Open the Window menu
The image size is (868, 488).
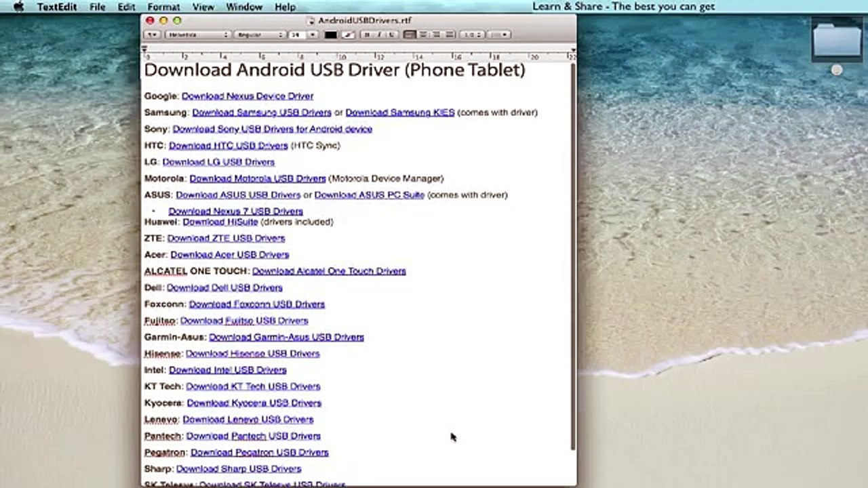pyautogui.click(x=244, y=7)
